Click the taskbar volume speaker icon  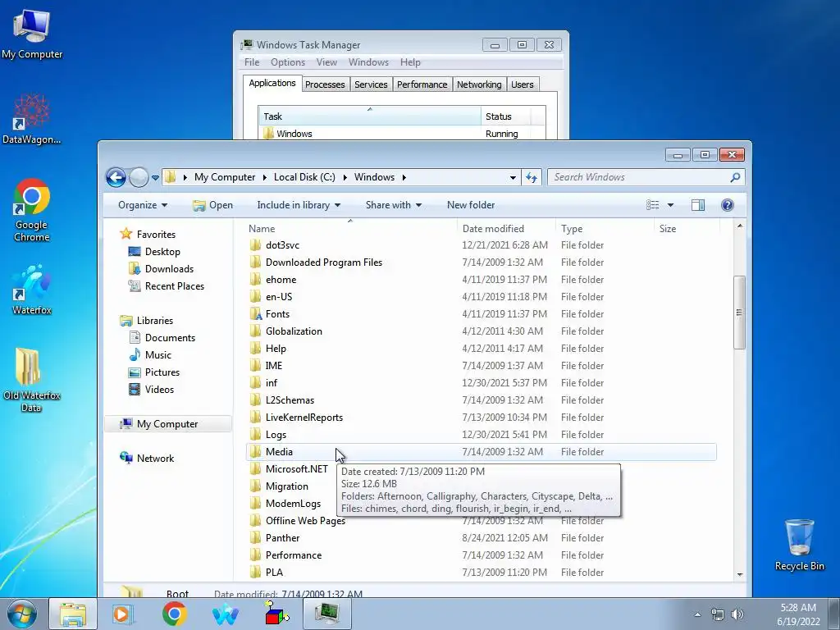(x=737, y=614)
